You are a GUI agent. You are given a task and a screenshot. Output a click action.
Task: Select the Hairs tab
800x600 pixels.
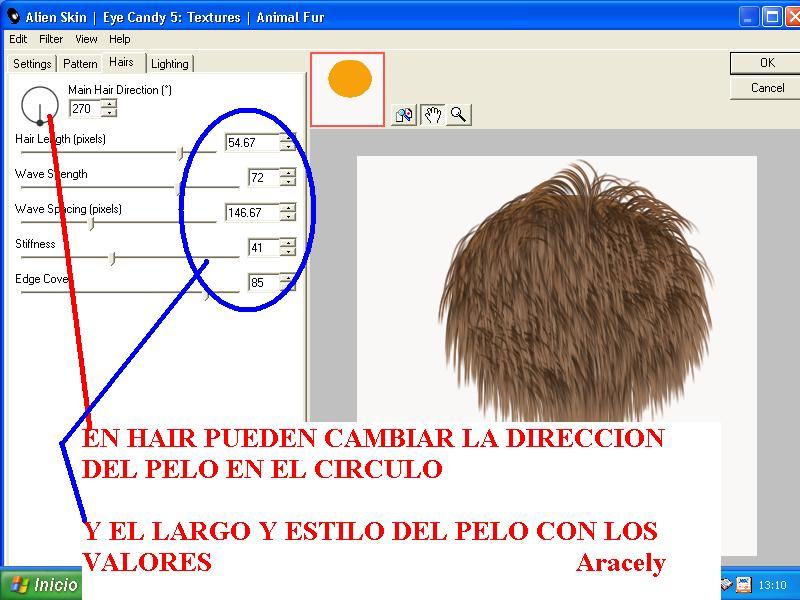click(121, 62)
